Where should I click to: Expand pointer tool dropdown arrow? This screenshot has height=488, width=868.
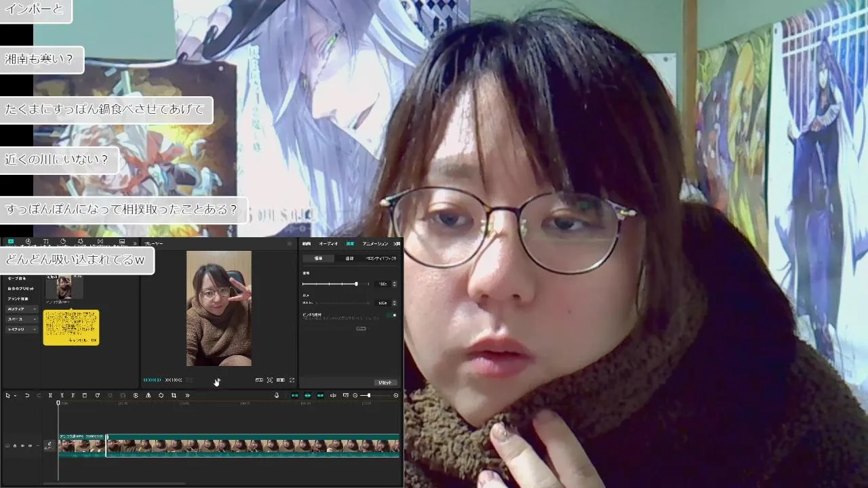pyautogui.click(x=15, y=395)
